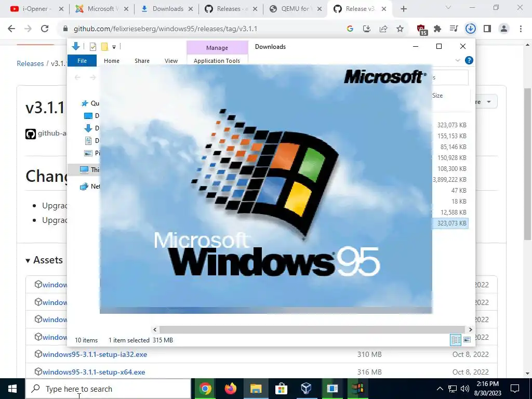
Task: Switch Explorer to large icons view
Action: [x=467, y=340]
